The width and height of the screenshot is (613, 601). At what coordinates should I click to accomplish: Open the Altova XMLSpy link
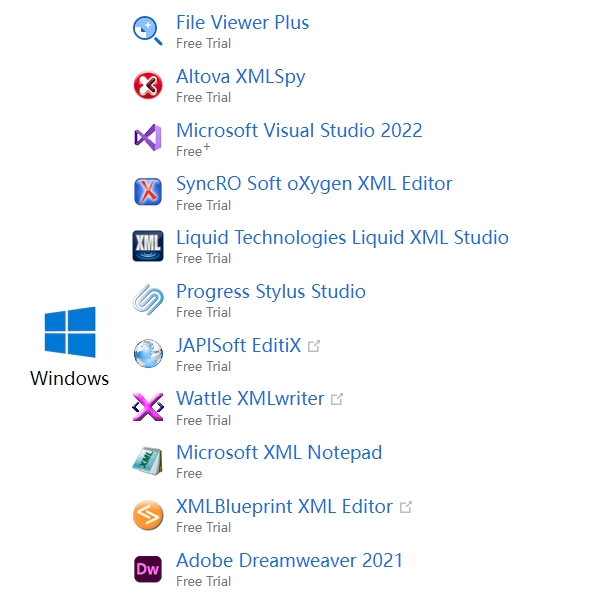(x=241, y=77)
